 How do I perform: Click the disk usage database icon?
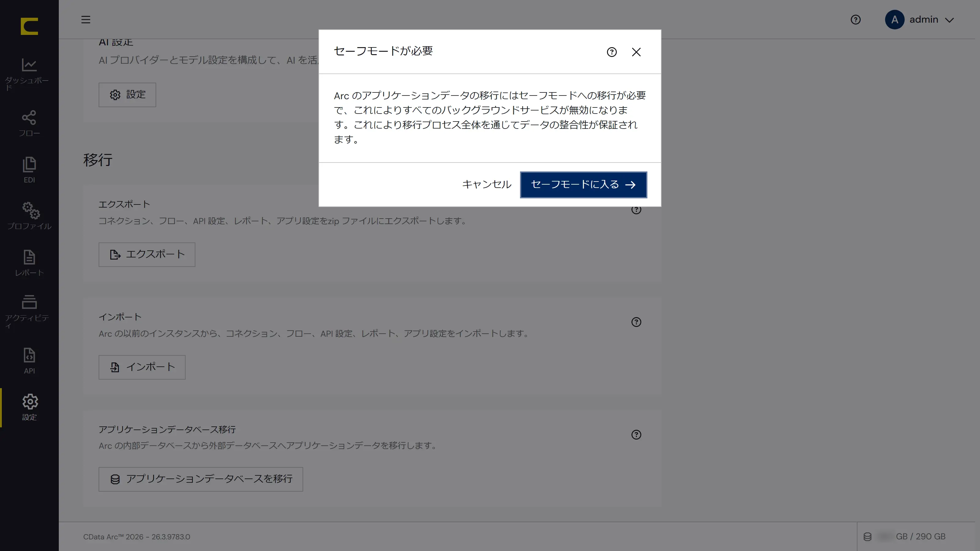click(867, 537)
